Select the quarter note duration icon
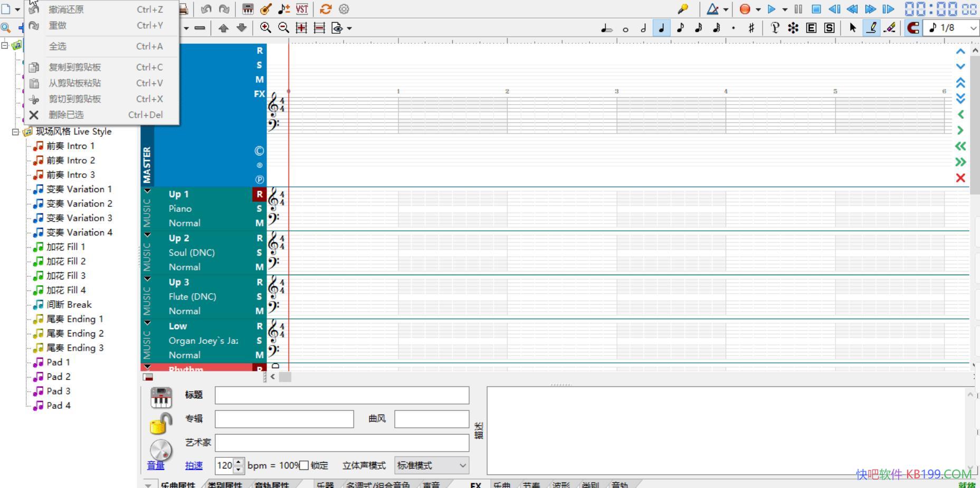This screenshot has width=980, height=488. point(662,28)
